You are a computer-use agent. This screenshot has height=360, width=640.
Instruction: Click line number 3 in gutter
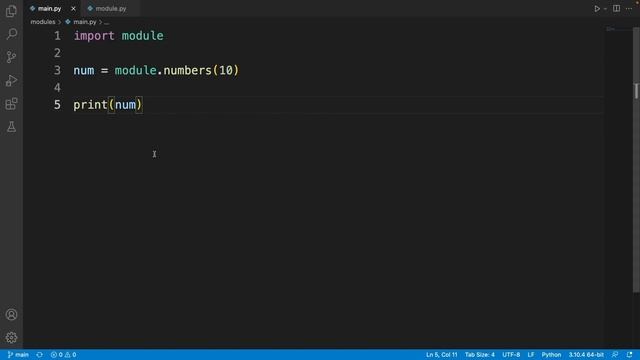(57, 71)
